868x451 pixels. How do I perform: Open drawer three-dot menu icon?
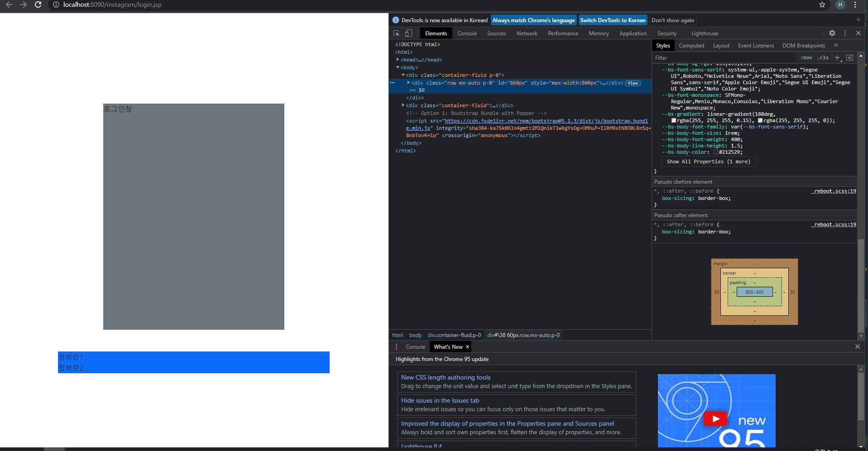point(396,347)
